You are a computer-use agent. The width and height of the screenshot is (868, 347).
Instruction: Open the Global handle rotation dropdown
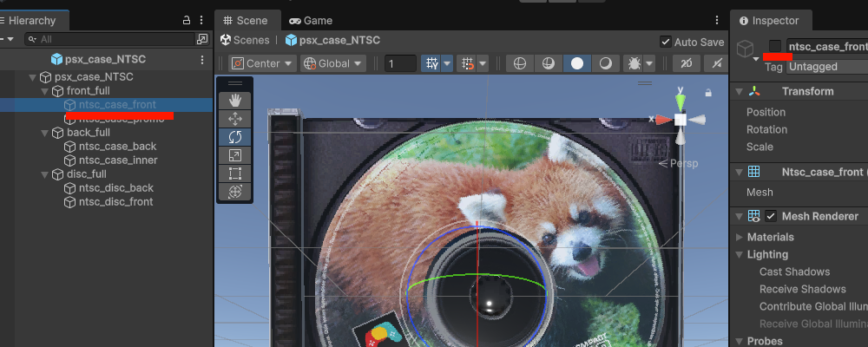click(x=332, y=63)
